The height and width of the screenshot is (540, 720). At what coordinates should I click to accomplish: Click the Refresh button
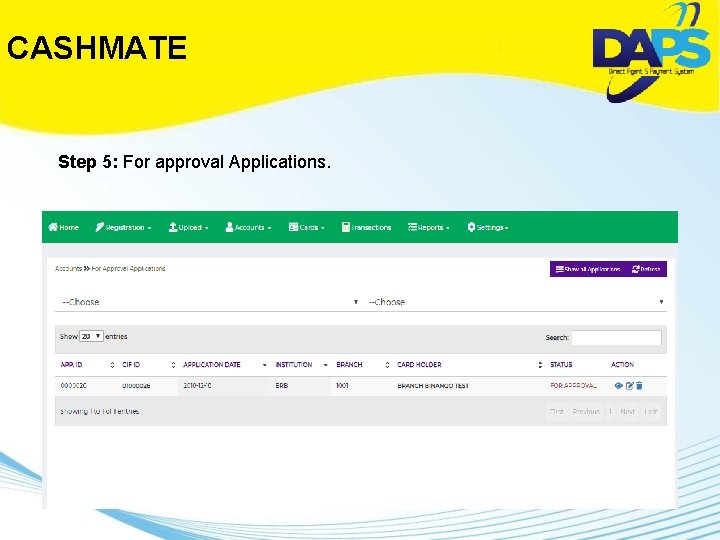tap(646, 269)
